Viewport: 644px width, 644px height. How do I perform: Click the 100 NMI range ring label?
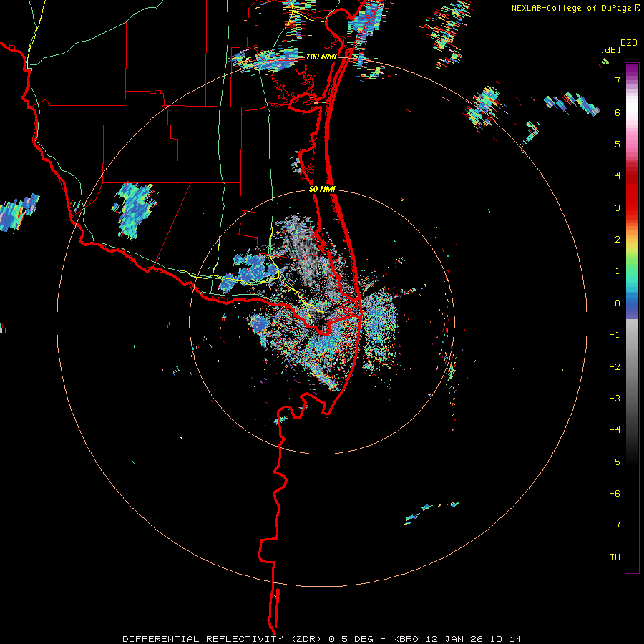click(321, 57)
